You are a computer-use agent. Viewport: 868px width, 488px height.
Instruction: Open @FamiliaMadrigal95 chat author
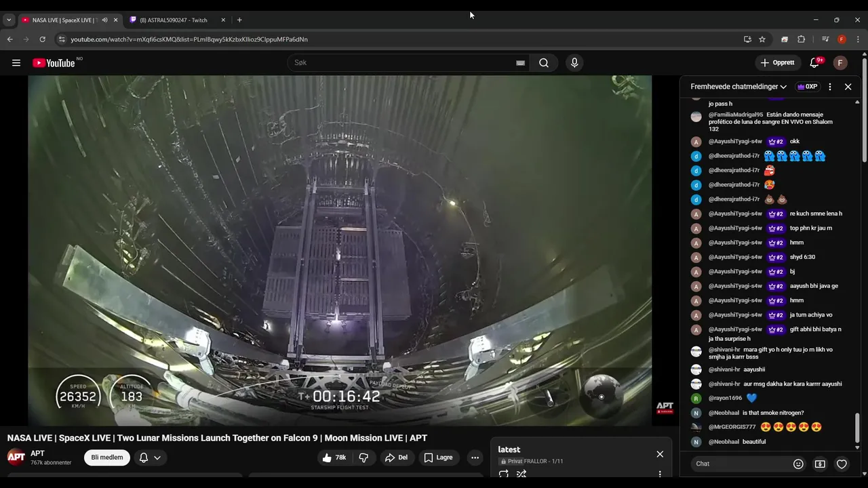point(736,115)
